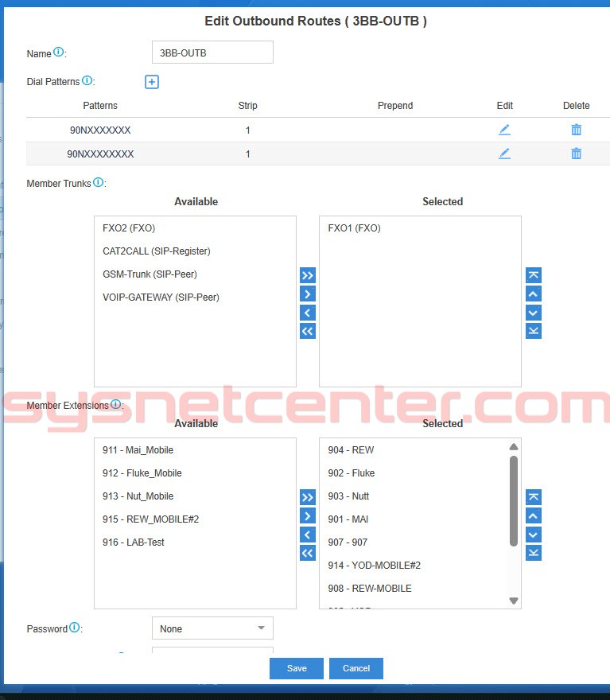Click the Name field containing 3BB-OUTB
The width and height of the screenshot is (610, 700).
click(x=212, y=52)
